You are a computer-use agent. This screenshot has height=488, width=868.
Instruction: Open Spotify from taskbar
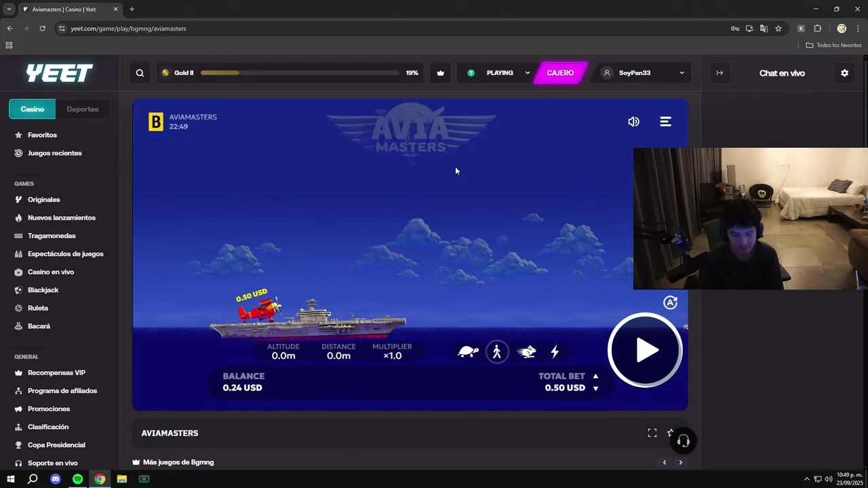[x=77, y=479]
